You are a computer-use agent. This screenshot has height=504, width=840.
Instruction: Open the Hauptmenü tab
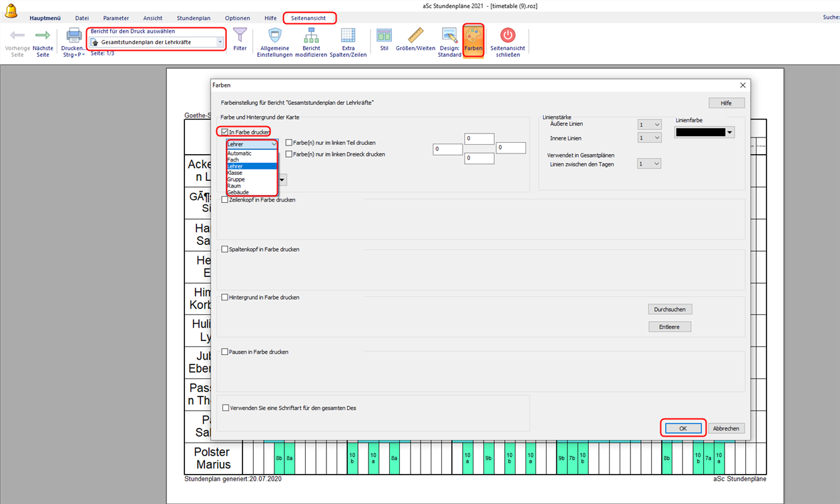(45, 18)
